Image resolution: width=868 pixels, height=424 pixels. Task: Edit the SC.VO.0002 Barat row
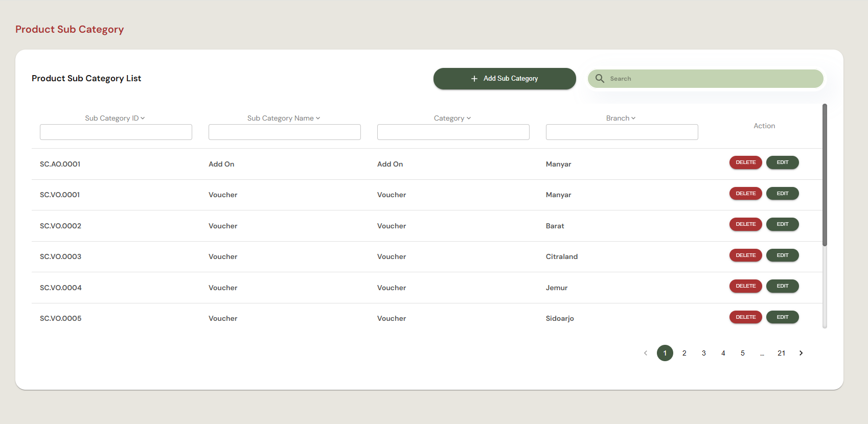coord(783,224)
